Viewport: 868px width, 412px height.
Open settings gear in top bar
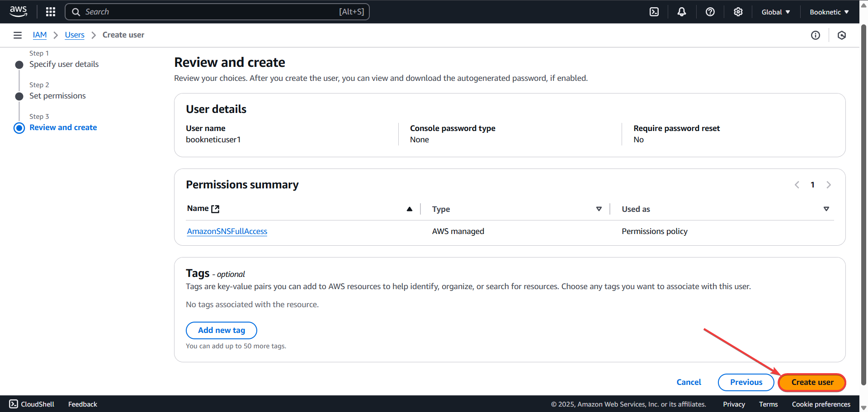click(x=738, y=12)
